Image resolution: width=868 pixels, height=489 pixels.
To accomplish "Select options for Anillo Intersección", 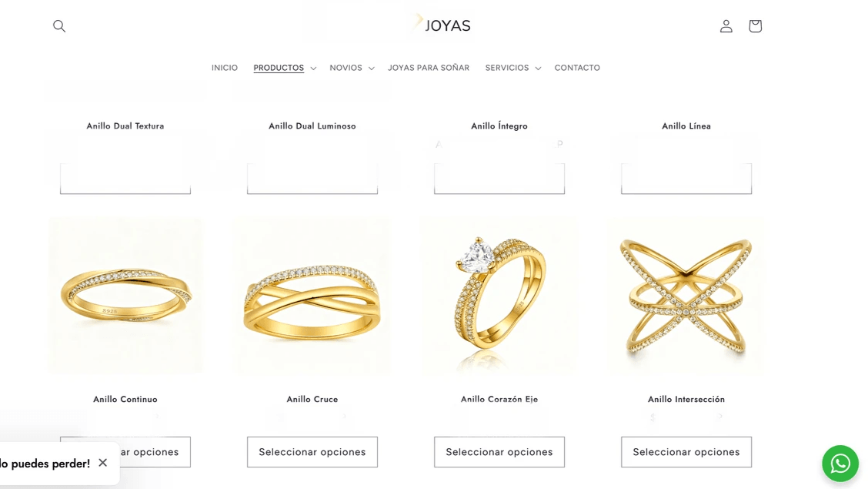I will (686, 452).
